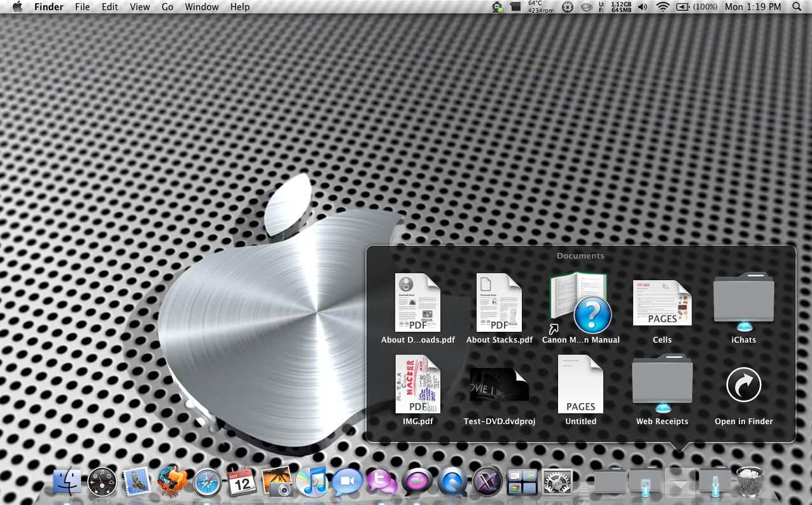The width and height of the screenshot is (812, 505).
Task: Open System Preferences gear icon
Action: click(x=557, y=482)
